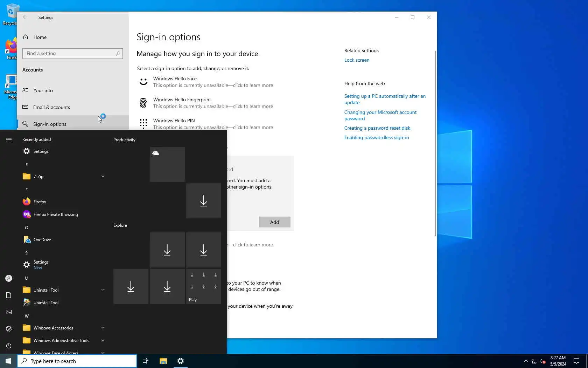Jump to the O letter group header
Viewport: 588px width, 368px height.
27,227
